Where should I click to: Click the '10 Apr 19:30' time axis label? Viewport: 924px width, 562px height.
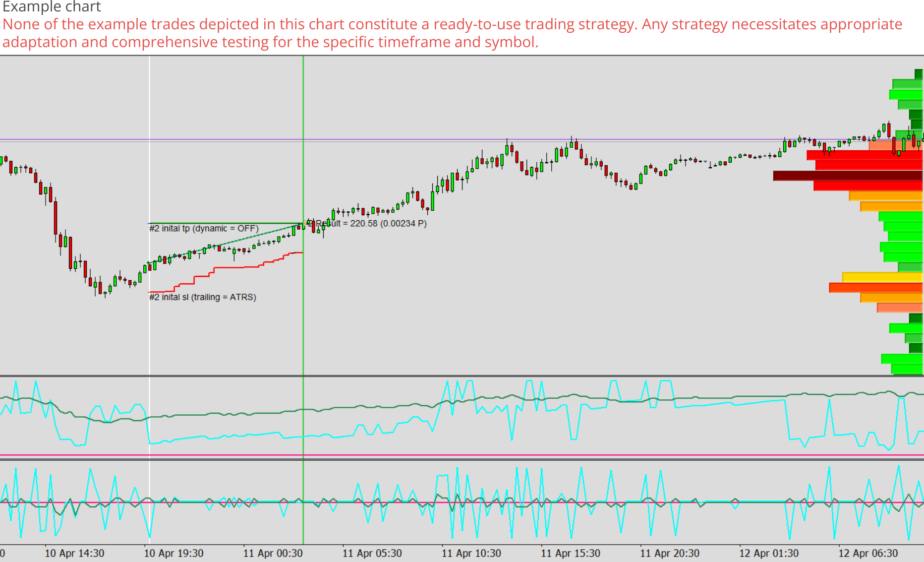coord(173,553)
